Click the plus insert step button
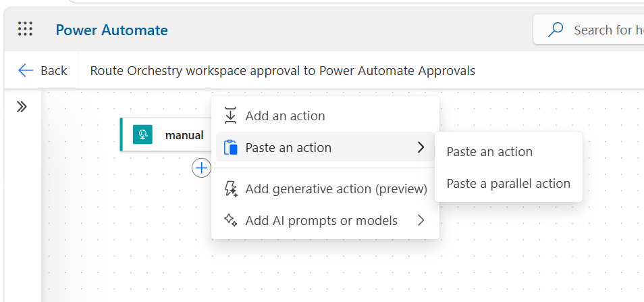The width and height of the screenshot is (644, 302). (202, 168)
